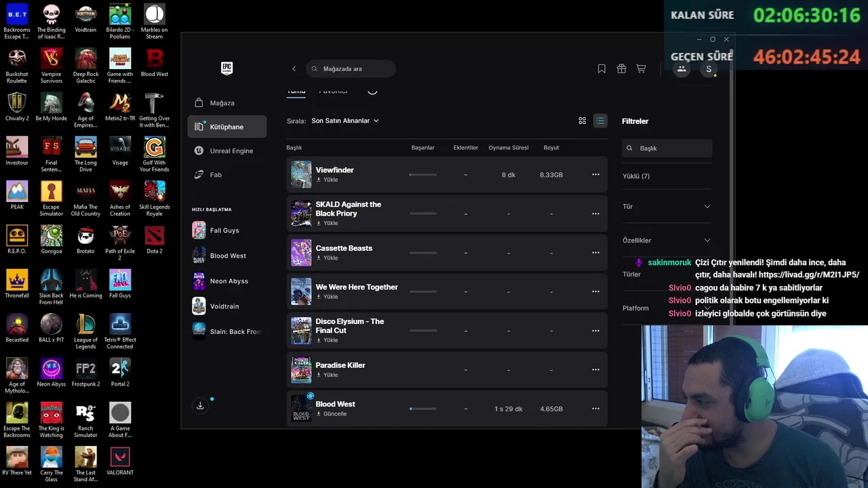Open more options for Blood West row
The height and width of the screenshot is (488, 868).
(595, 409)
